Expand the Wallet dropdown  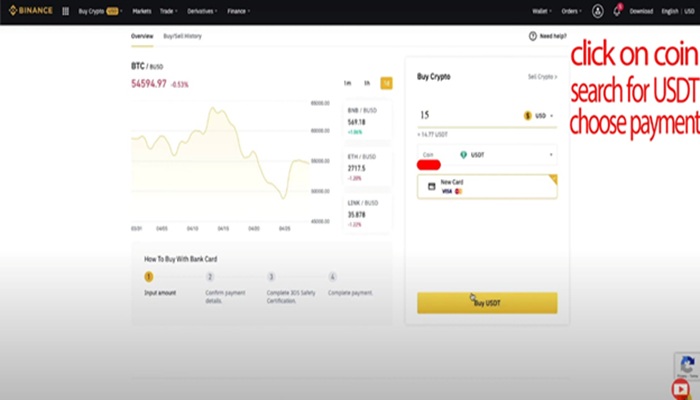coord(542,11)
